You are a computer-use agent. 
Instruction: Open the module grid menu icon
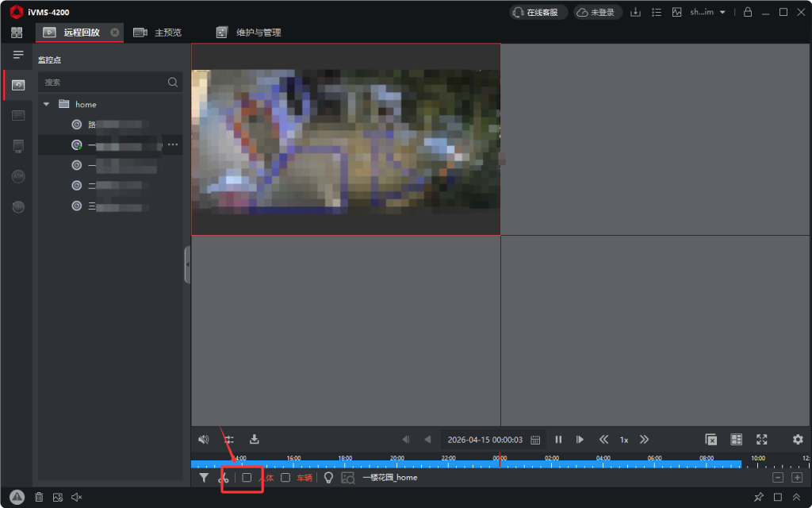pyautogui.click(x=17, y=33)
